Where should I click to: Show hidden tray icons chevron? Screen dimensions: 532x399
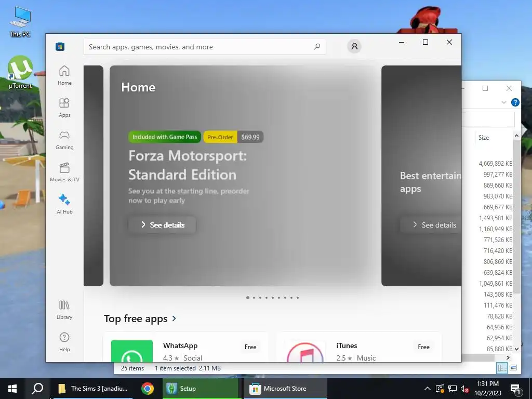[428, 389]
